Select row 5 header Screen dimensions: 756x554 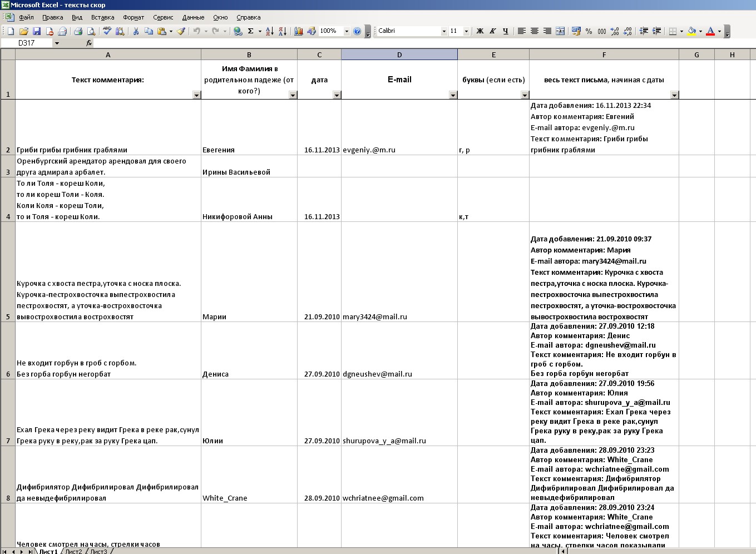point(8,272)
